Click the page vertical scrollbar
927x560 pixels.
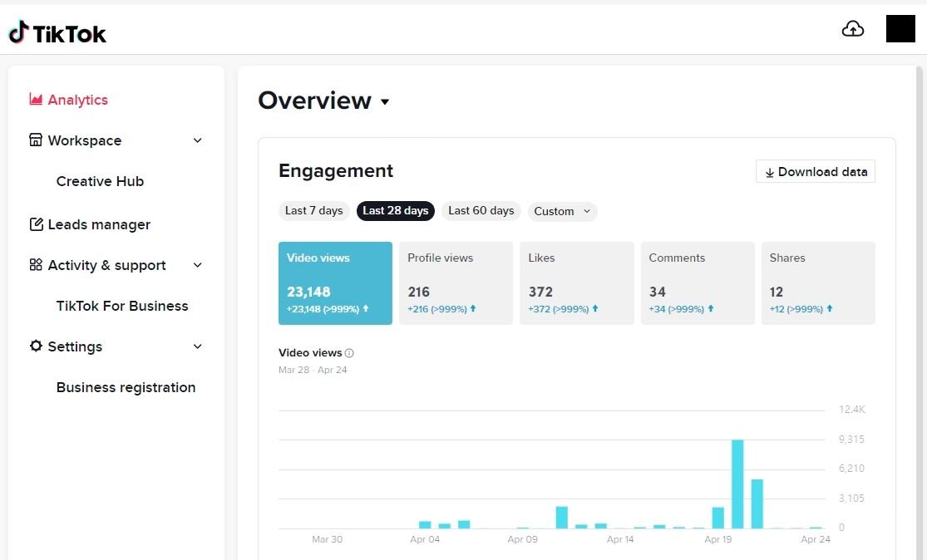coord(920,313)
